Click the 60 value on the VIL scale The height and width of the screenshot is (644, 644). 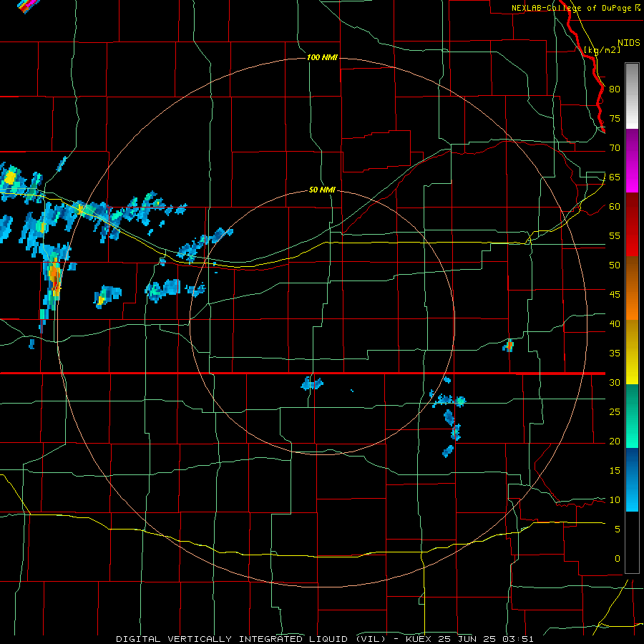[615, 207]
